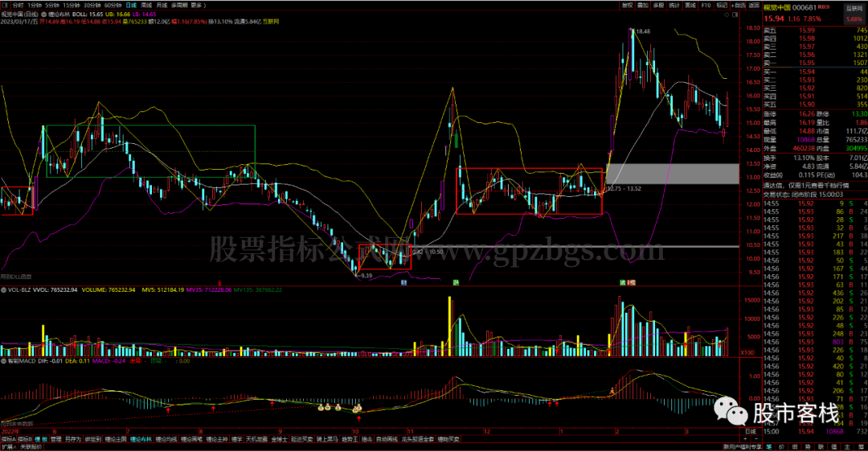Switch to the 15分钟 chart period
This screenshot has height=452, width=868.
point(72,5)
